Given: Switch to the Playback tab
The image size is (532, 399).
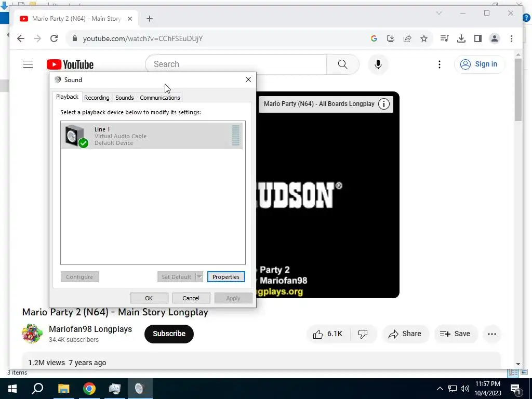Looking at the screenshot, I should pos(67,97).
